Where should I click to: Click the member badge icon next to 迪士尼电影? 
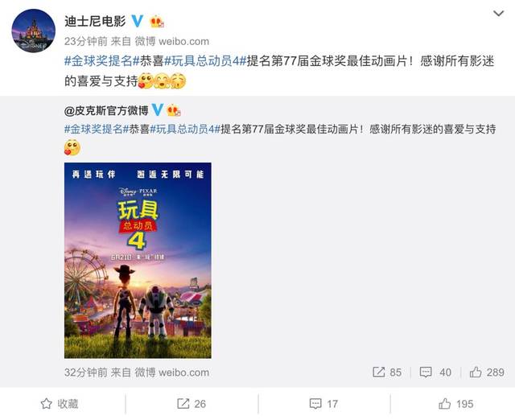[157, 22]
